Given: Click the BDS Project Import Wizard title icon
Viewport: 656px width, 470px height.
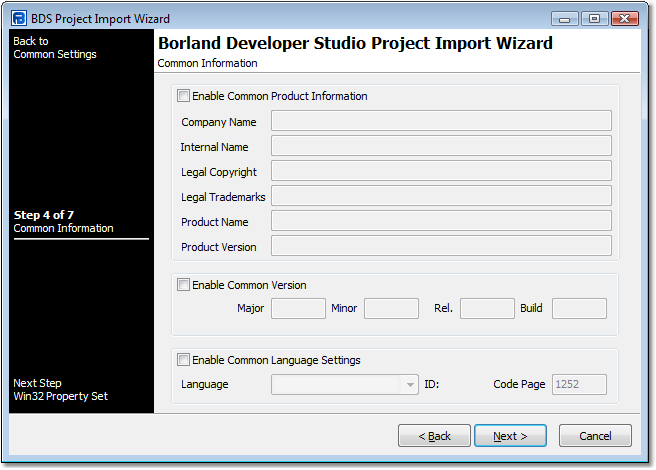Looking at the screenshot, I should pos(19,18).
